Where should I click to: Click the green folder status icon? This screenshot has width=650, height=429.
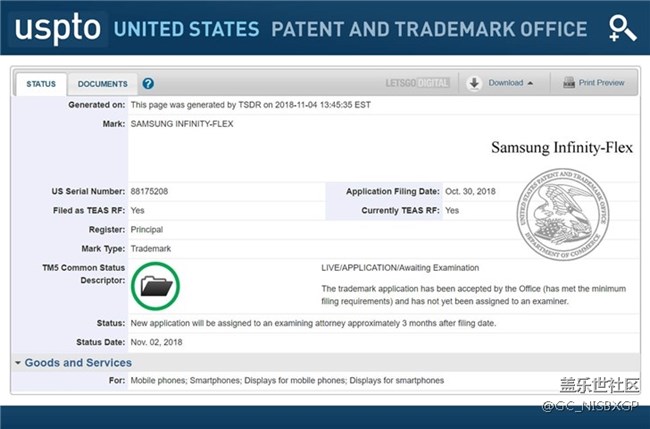point(157,286)
